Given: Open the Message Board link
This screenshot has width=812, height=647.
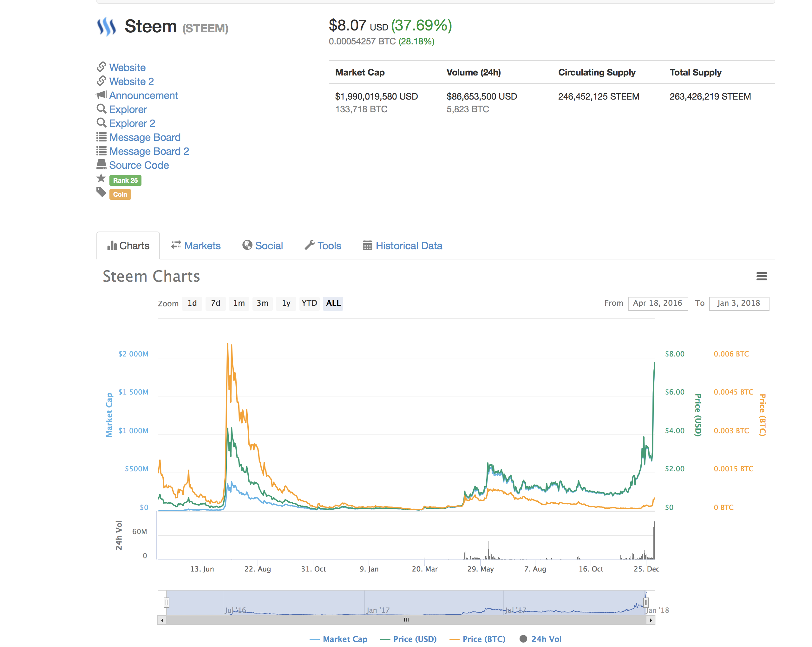Looking at the screenshot, I should pyautogui.click(x=145, y=137).
